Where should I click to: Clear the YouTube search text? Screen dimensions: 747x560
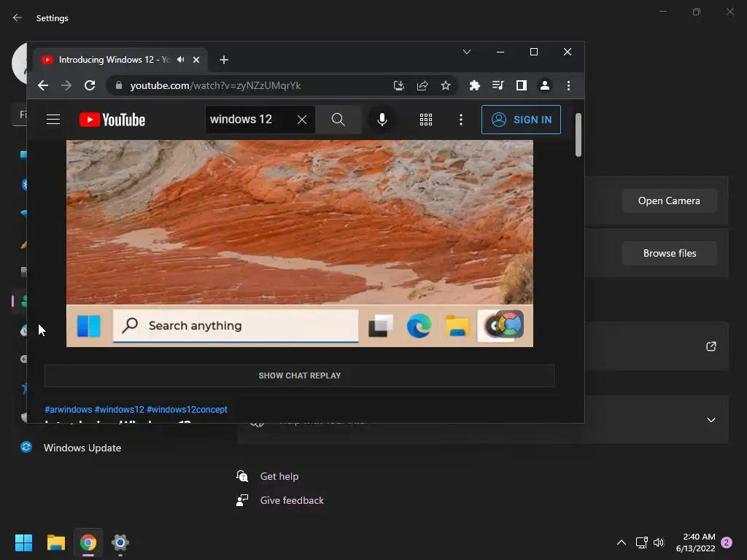click(x=302, y=120)
